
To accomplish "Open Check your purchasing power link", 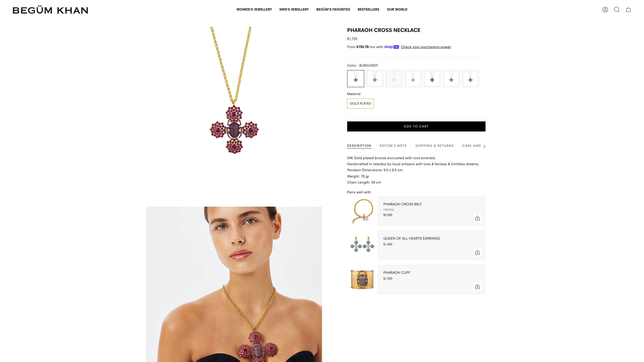I will [426, 47].
